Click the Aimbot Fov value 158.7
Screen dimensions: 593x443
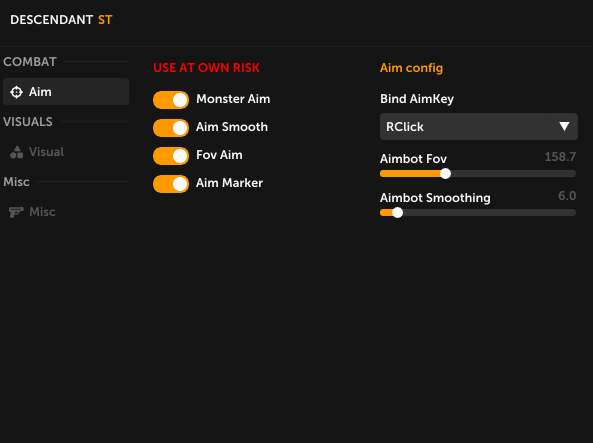pos(560,157)
